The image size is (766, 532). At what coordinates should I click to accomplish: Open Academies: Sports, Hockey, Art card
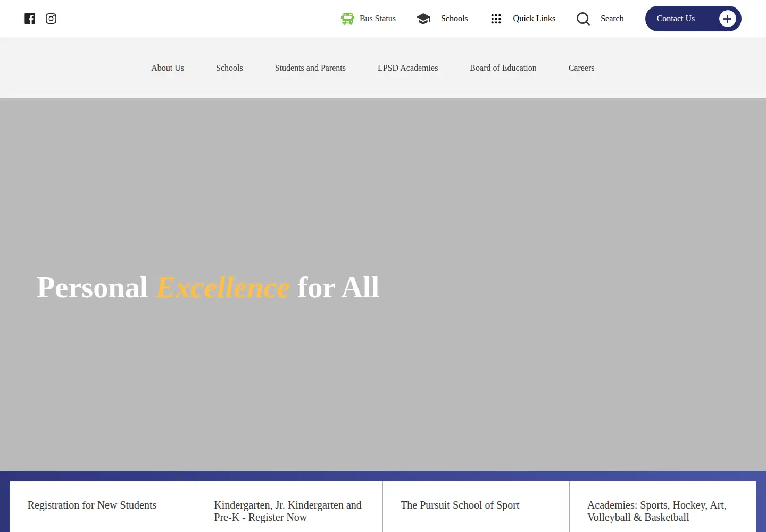(x=663, y=506)
